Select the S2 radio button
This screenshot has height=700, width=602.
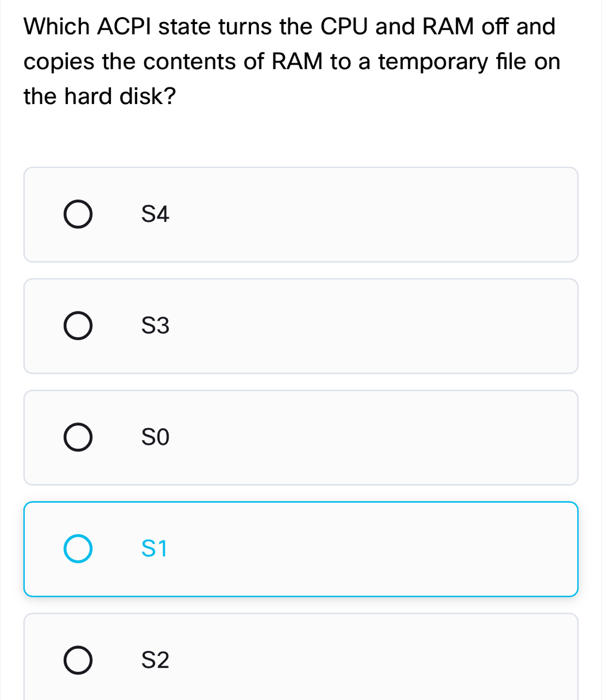point(78,660)
